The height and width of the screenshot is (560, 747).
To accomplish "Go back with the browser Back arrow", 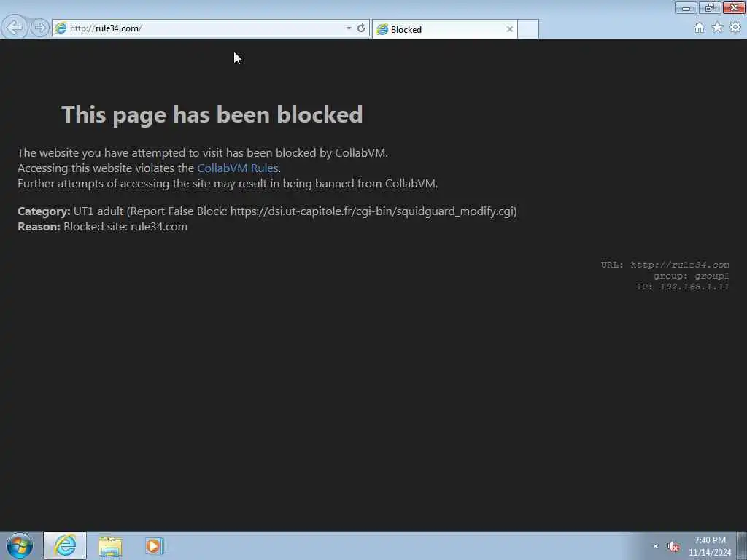I will pos(15,27).
